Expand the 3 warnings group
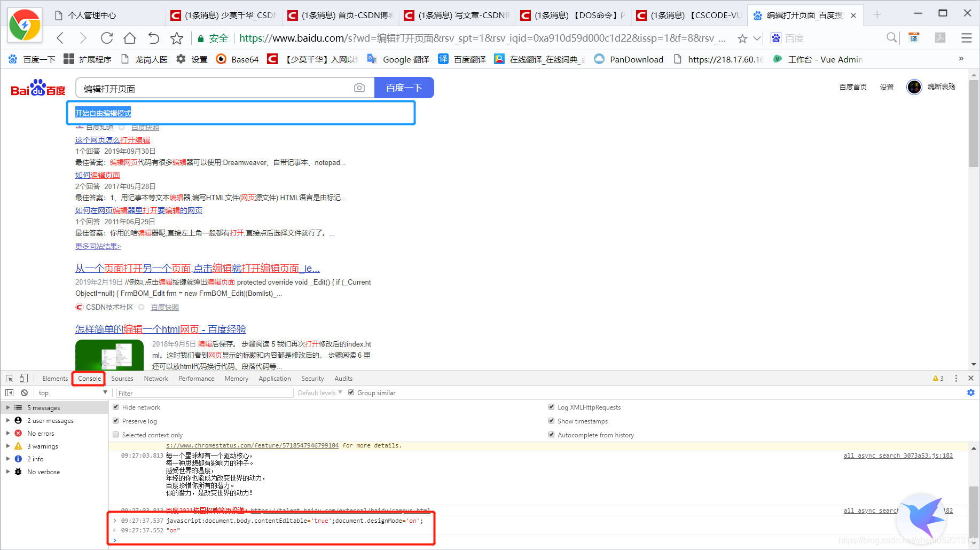980x550 pixels. (x=8, y=446)
